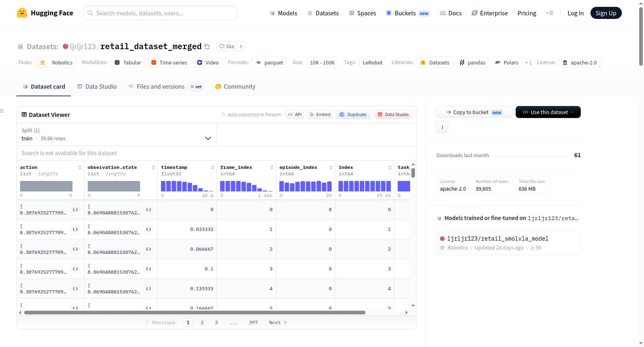Open Enterprise in the top navigation

(x=489, y=13)
